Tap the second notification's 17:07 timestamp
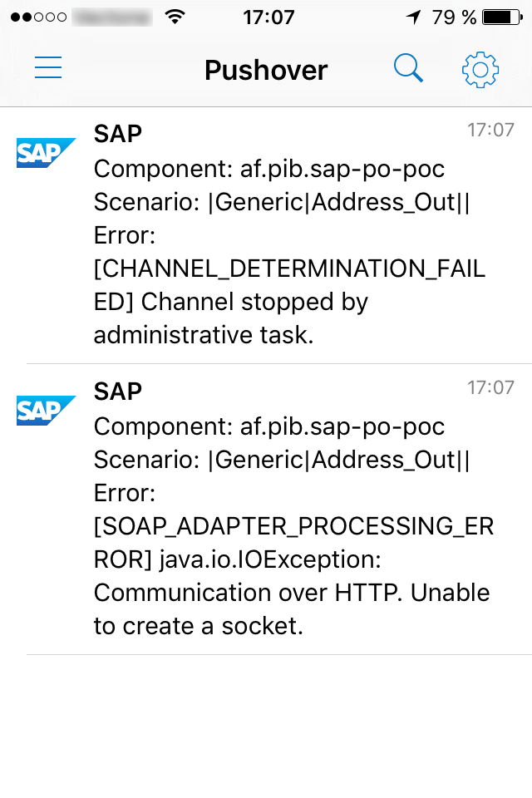This screenshot has height=798, width=532. (490, 387)
